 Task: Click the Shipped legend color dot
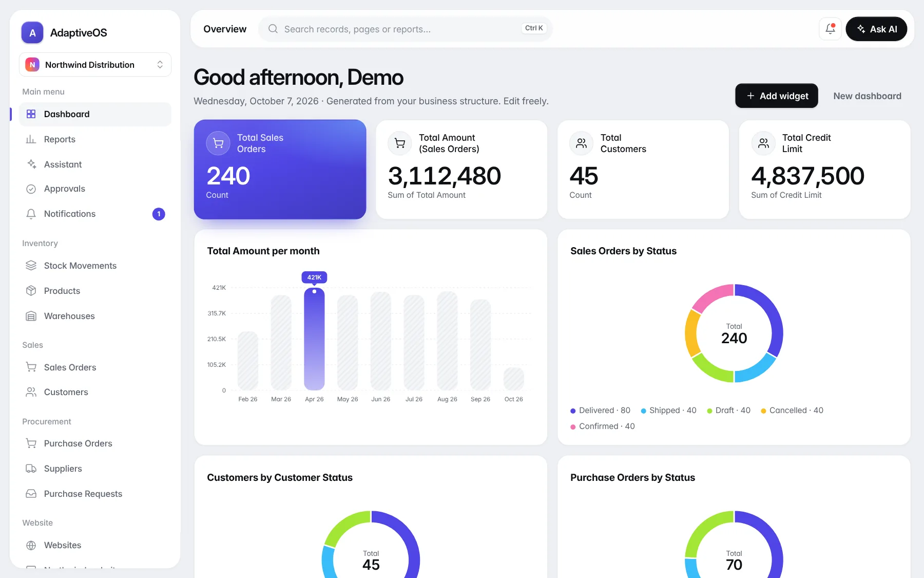(x=643, y=411)
